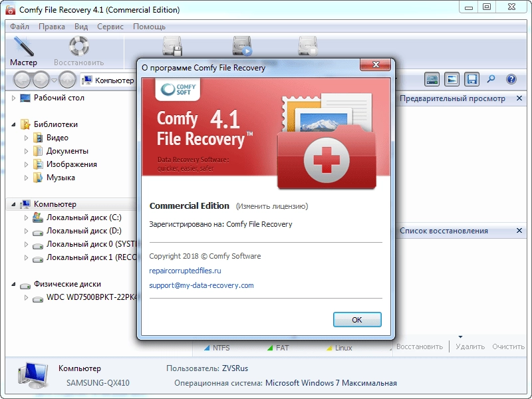Click the picture preview icon in right toolbar
Screen dimensions: 532x399
tap(452, 79)
